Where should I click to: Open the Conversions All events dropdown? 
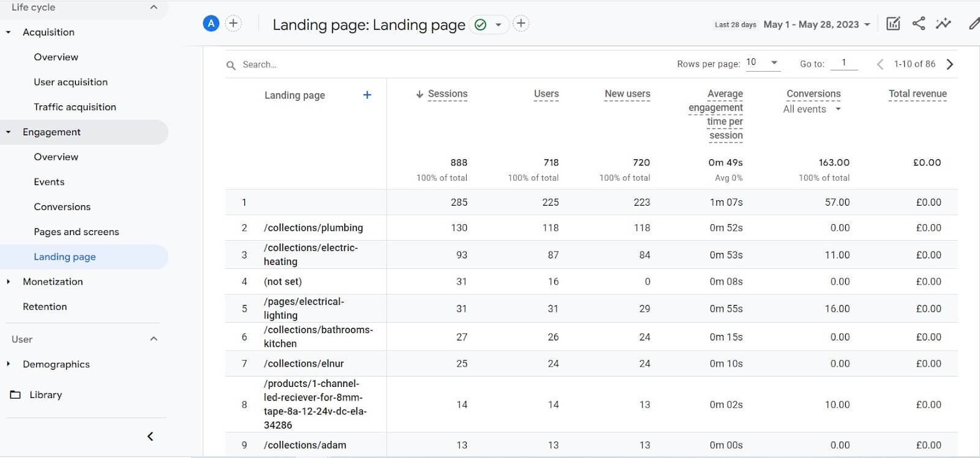point(812,110)
